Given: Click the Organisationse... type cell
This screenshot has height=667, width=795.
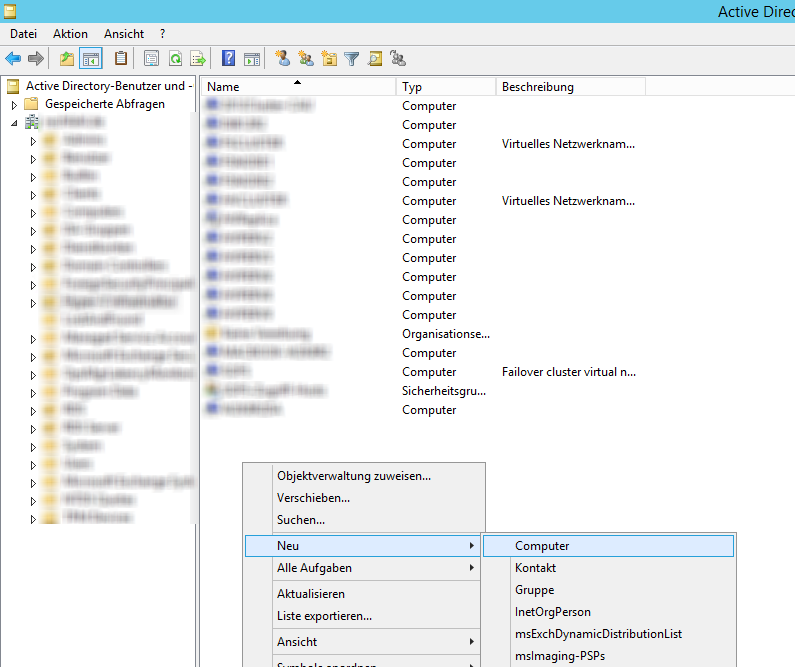Looking at the screenshot, I should [446, 334].
